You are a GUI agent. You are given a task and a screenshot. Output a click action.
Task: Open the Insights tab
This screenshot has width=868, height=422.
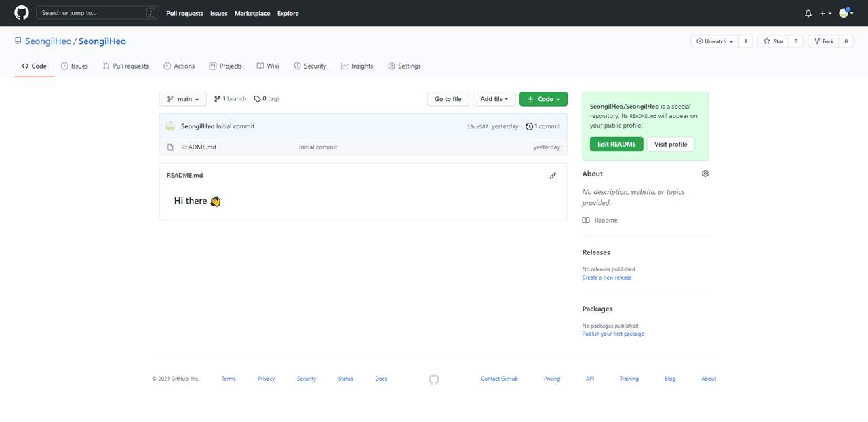pyautogui.click(x=357, y=66)
